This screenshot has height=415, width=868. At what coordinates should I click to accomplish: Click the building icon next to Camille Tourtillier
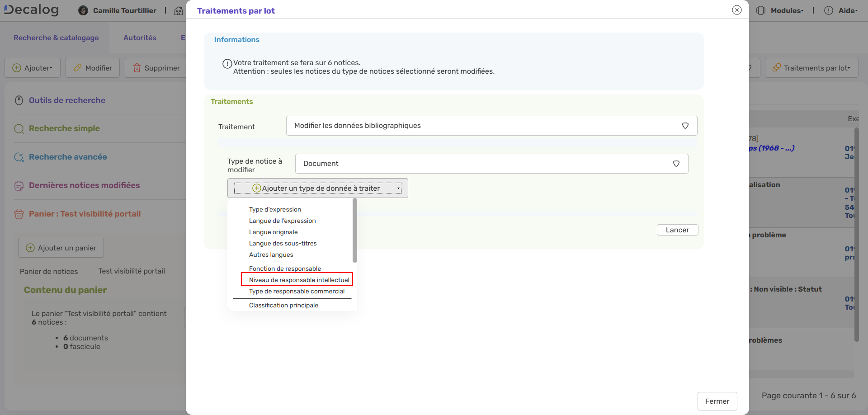(179, 10)
